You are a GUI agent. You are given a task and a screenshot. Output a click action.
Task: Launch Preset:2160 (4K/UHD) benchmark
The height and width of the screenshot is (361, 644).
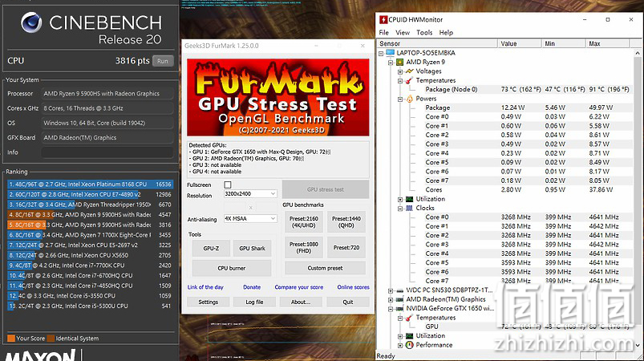(x=303, y=221)
